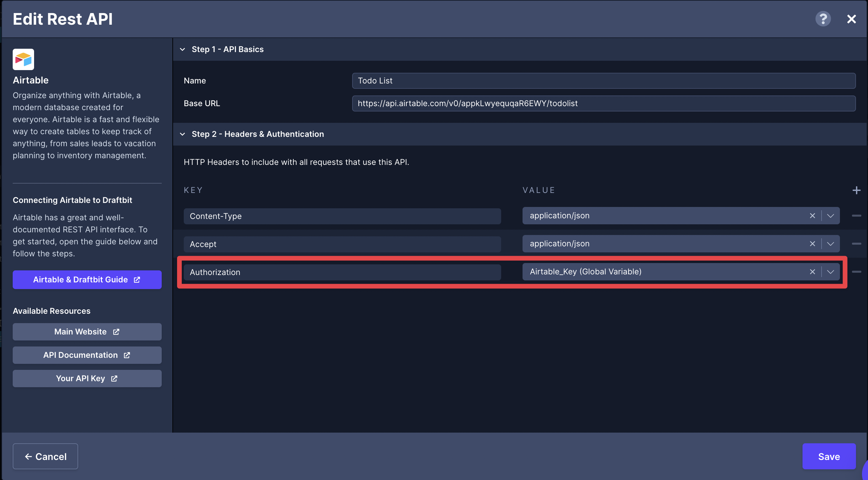Collapse Step 1 - API Basics section

pos(183,49)
